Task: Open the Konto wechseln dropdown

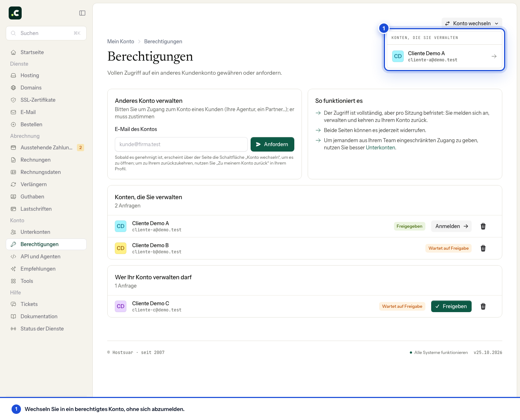Action: click(472, 23)
